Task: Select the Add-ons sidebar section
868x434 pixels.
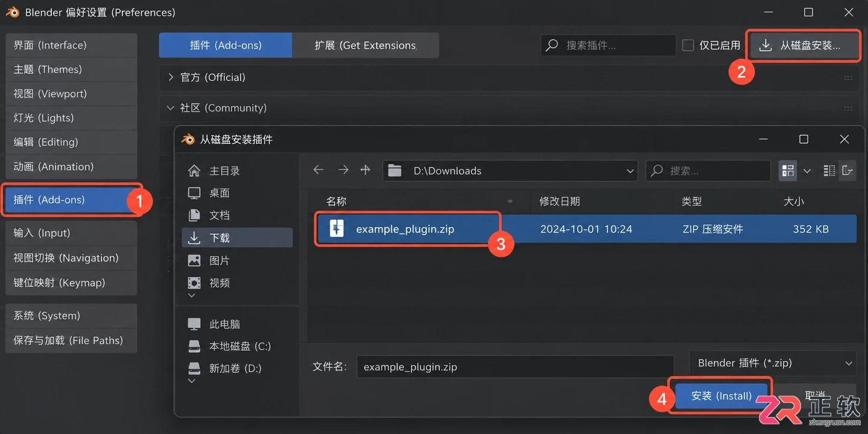Action: [x=71, y=200]
